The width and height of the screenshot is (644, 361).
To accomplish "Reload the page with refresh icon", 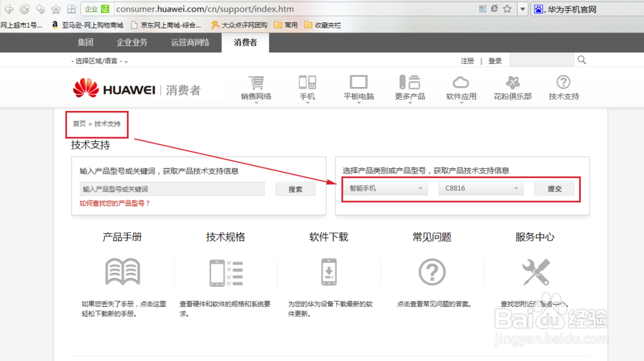I will pyautogui.click(x=24, y=8).
